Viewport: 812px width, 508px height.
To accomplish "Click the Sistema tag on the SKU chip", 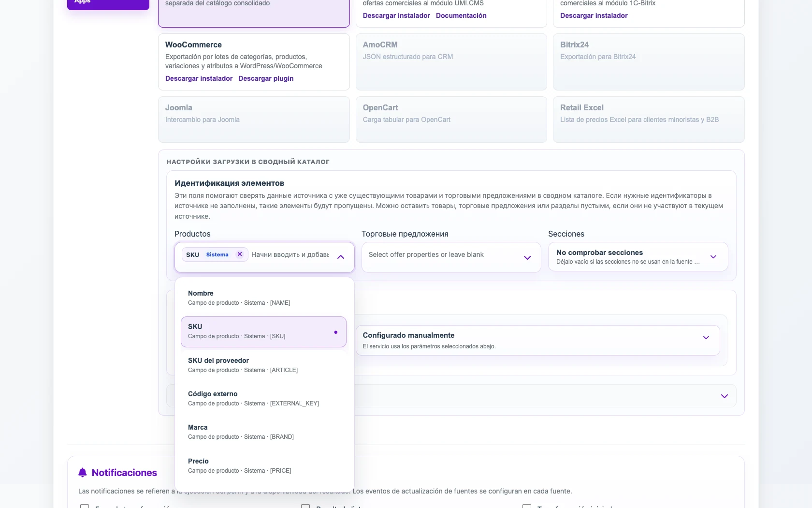I will click(217, 254).
